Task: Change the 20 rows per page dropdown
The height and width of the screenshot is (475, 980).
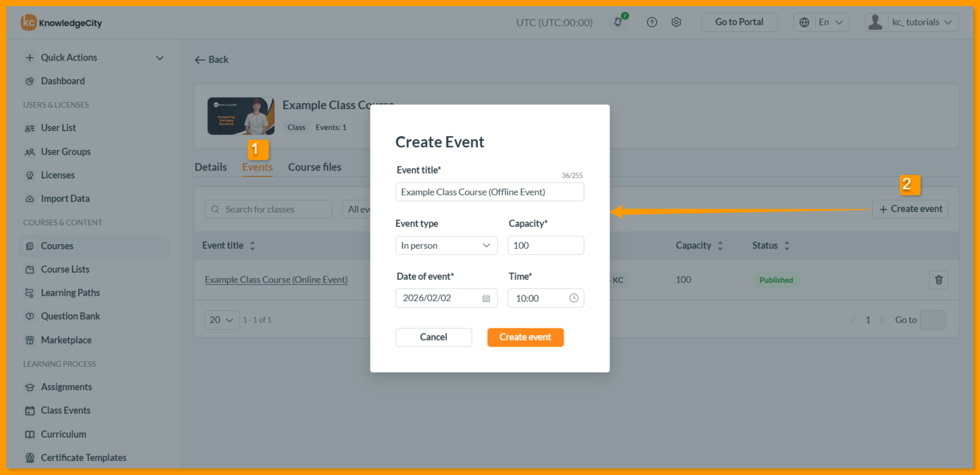Action: (222, 320)
